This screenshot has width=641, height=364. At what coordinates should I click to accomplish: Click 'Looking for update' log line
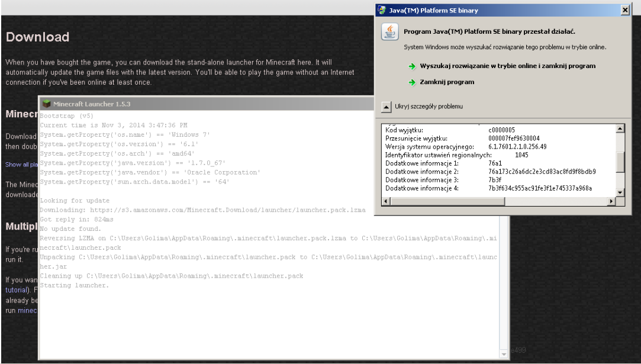tap(75, 201)
